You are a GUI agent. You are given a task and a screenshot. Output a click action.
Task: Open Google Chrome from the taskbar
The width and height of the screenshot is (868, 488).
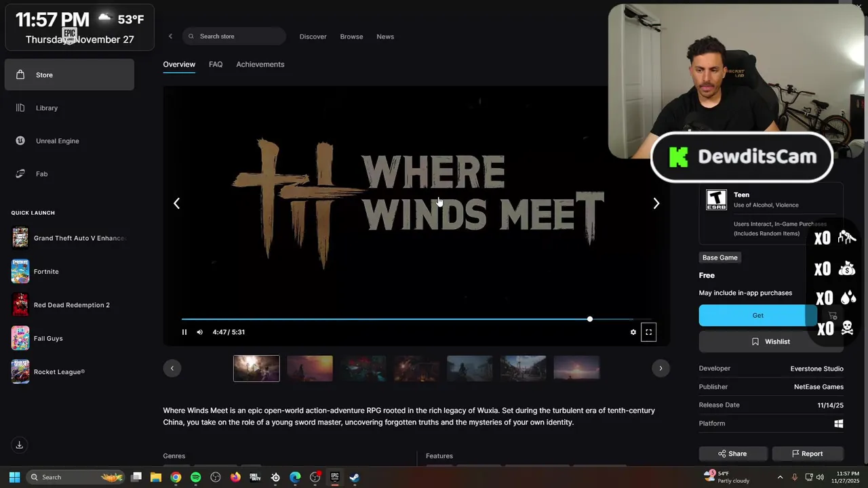point(176,477)
